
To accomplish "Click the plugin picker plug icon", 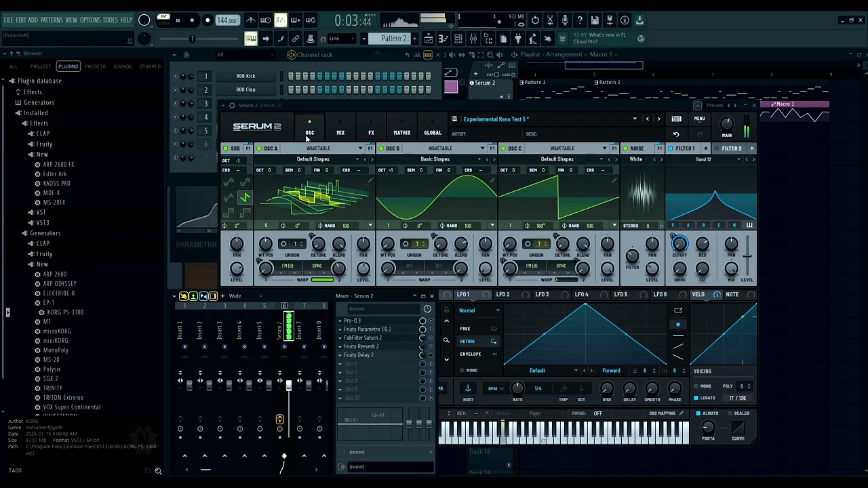I will pyautogui.click(x=518, y=39).
